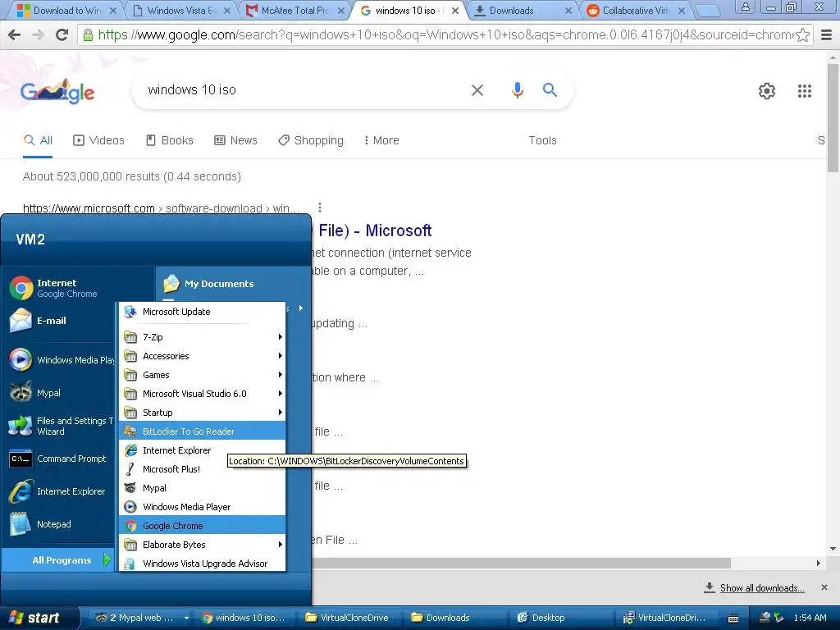Open the Chrome hamburger menu
The height and width of the screenshot is (630, 840).
pyautogui.click(x=827, y=35)
